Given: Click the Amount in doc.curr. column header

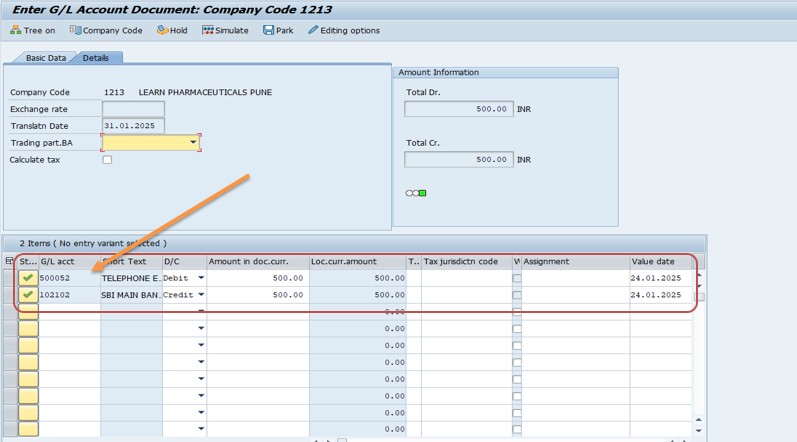Looking at the screenshot, I should [258, 262].
